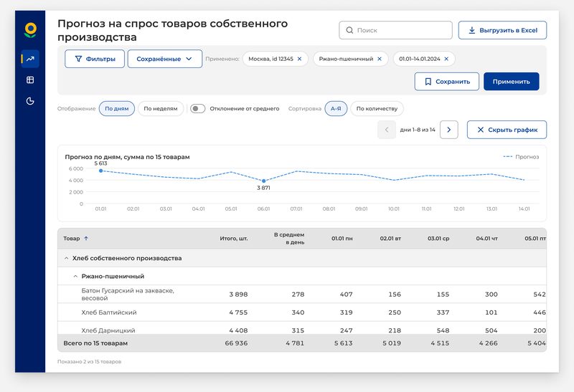Open the forecast chart section in sidebar
The width and height of the screenshot is (574, 392).
[x=30, y=59]
